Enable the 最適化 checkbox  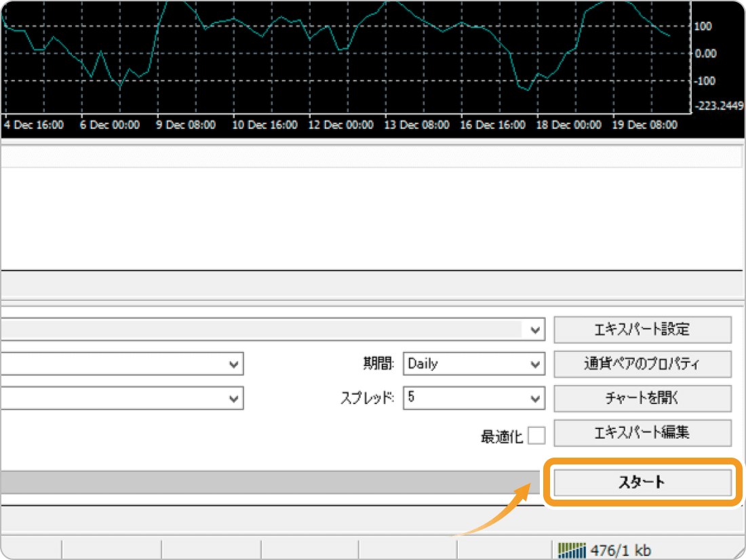[536, 435]
